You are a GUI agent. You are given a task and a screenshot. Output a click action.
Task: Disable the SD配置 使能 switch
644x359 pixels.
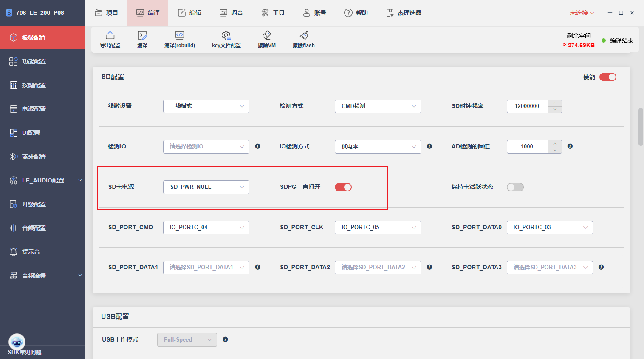coord(608,77)
